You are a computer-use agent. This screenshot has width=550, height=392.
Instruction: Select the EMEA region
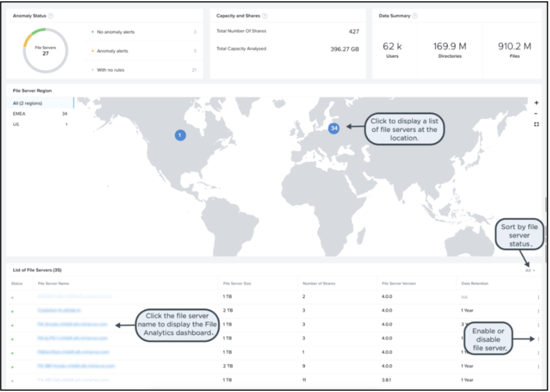point(40,114)
